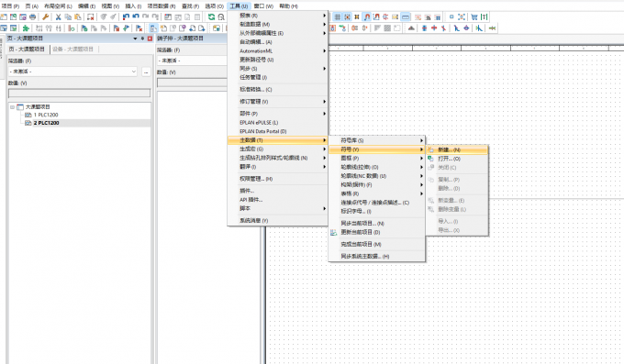This screenshot has height=364, width=624.
Task: Click the clipboard paste icon
Action: click(78, 17)
